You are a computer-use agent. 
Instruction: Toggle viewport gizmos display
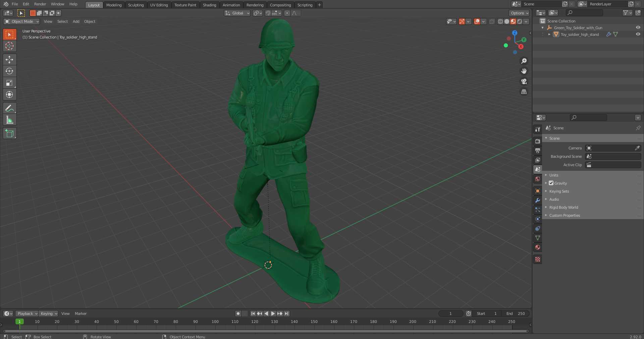(x=462, y=21)
